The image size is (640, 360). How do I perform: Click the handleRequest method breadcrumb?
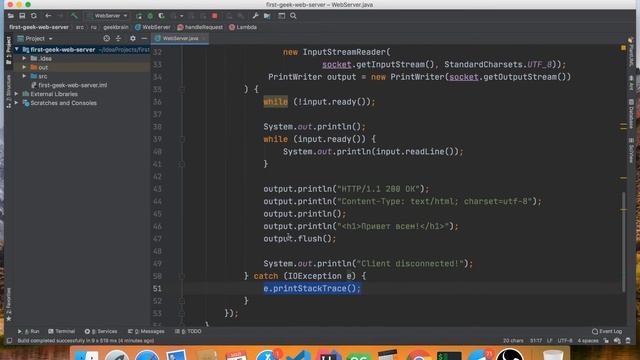coord(200,27)
